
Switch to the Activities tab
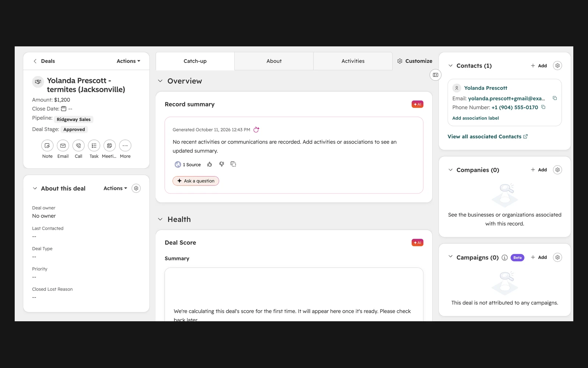pos(353,61)
